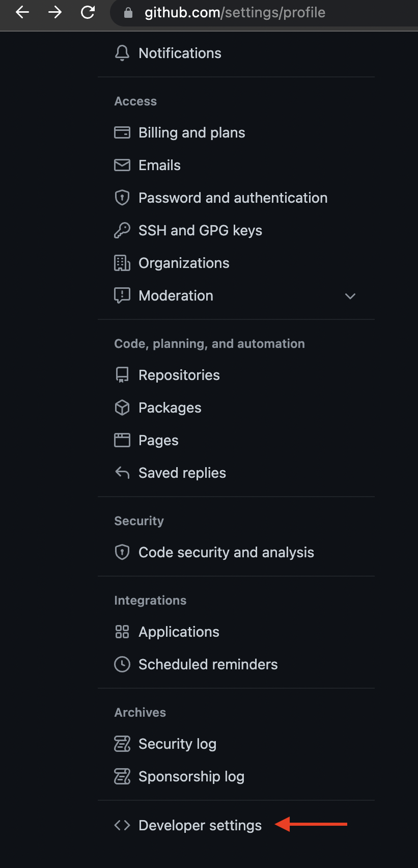This screenshot has height=868, width=418.
Task: Click the browser back arrow
Action: click(x=22, y=13)
